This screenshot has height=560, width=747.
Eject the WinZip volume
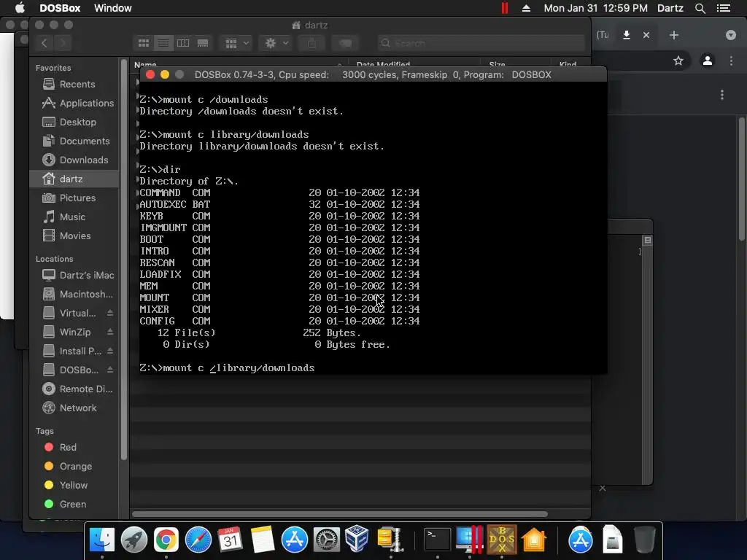[x=110, y=332]
